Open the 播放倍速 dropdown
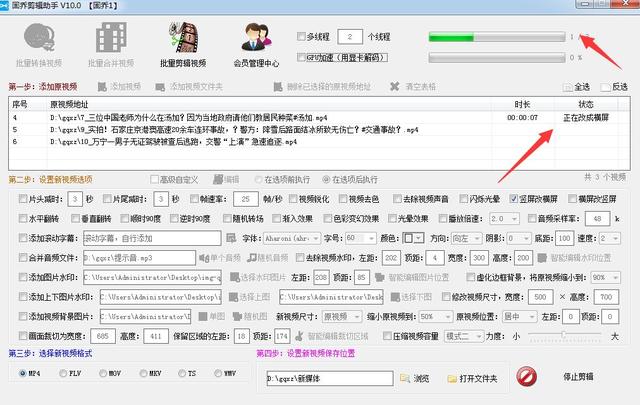The image size is (640, 405). (x=504, y=218)
